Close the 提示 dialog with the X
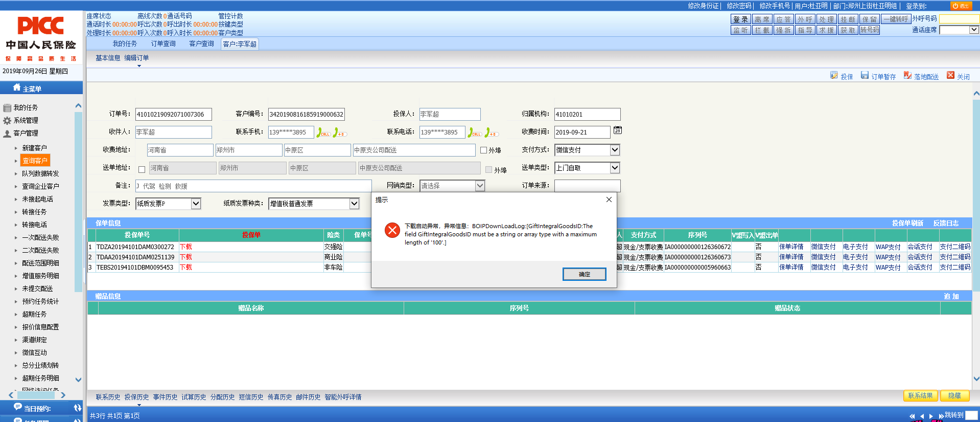The height and width of the screenshot is (422, 980). pos(609,199)
